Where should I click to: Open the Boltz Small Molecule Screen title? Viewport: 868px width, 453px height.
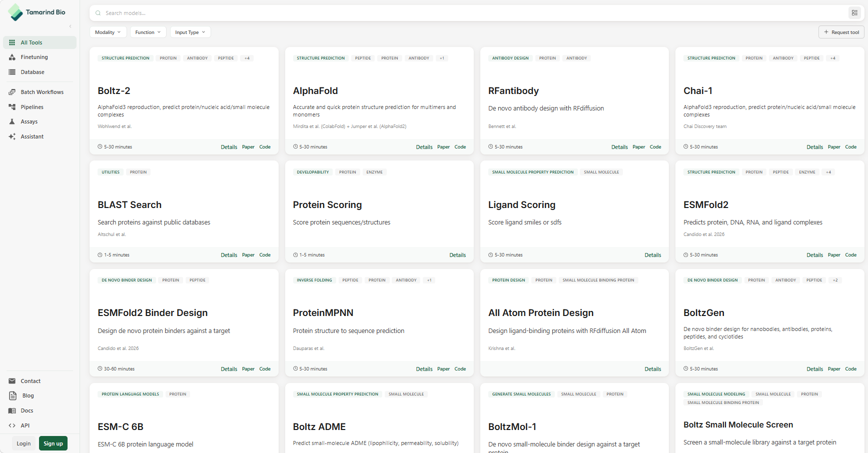pyautogui.click(x=738, y=424)
